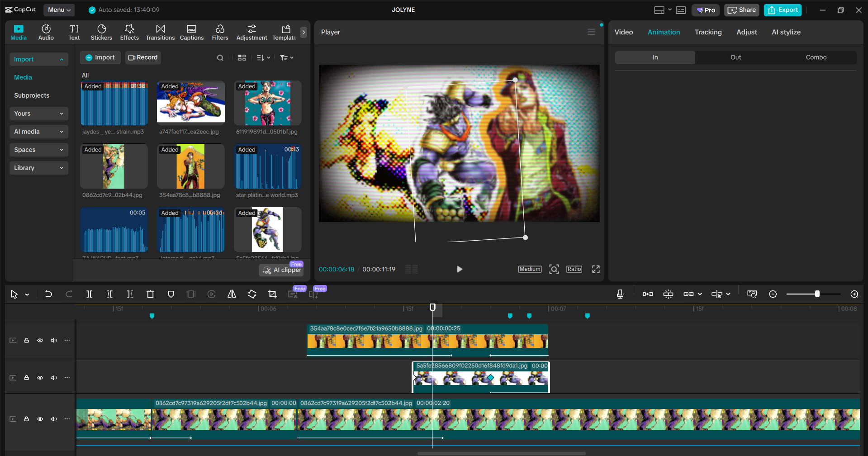Open the Filters panel
The image size is (868, 456).
(x=220, y=32)
